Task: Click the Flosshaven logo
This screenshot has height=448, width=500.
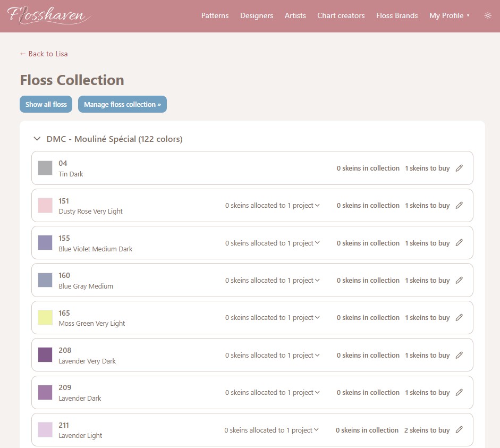Action: 48,16
